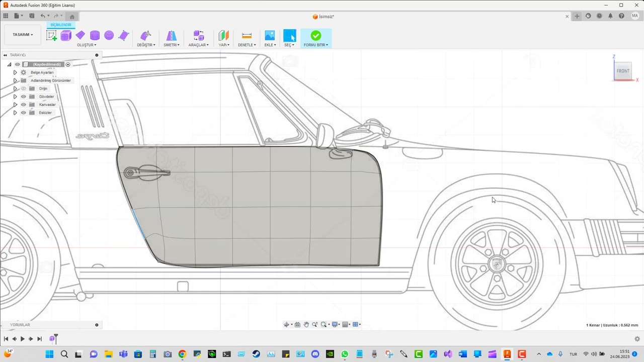Select the Create Sketch tool
The image size is (644, 362).
(51, 35)
